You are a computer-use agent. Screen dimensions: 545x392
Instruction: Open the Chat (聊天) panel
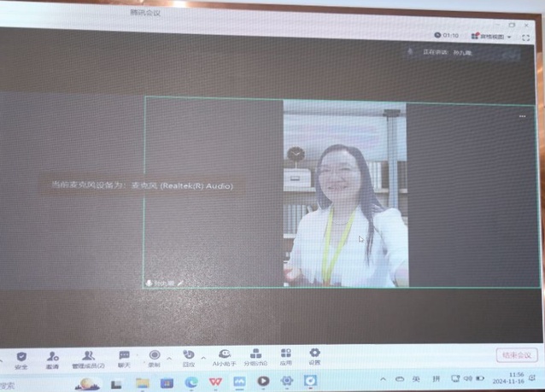click(124, 357)
